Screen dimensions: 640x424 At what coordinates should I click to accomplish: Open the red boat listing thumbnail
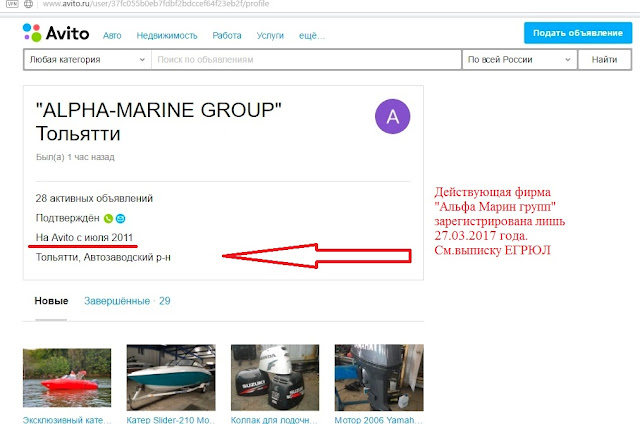tap(67, 377)
